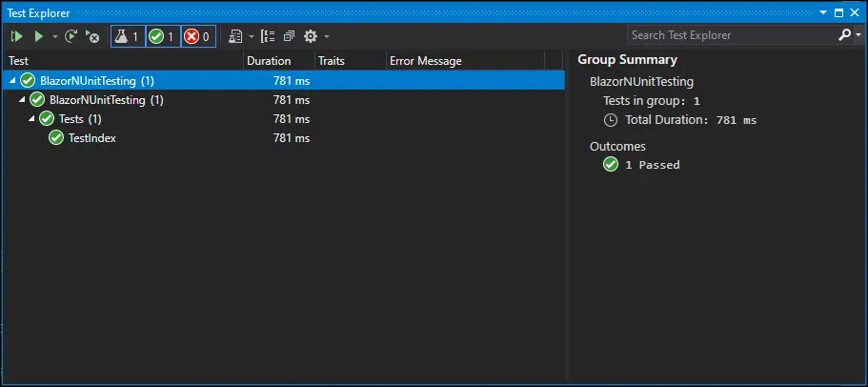Image resolution: width=868 pixels, height=387 pixels.
Task: Collapse the second-level BlazorNUnitTesting node
Action: [x=22, y=100]
